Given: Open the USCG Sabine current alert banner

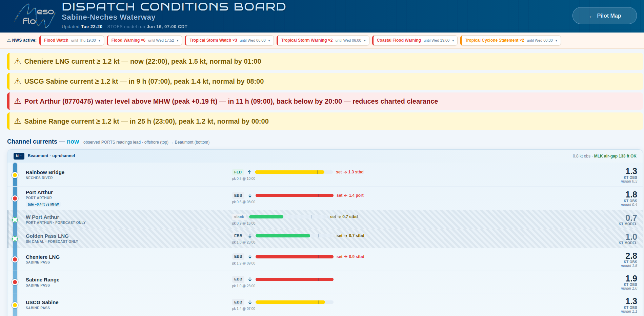Looking at the screenshot, I should pos(325,81).
